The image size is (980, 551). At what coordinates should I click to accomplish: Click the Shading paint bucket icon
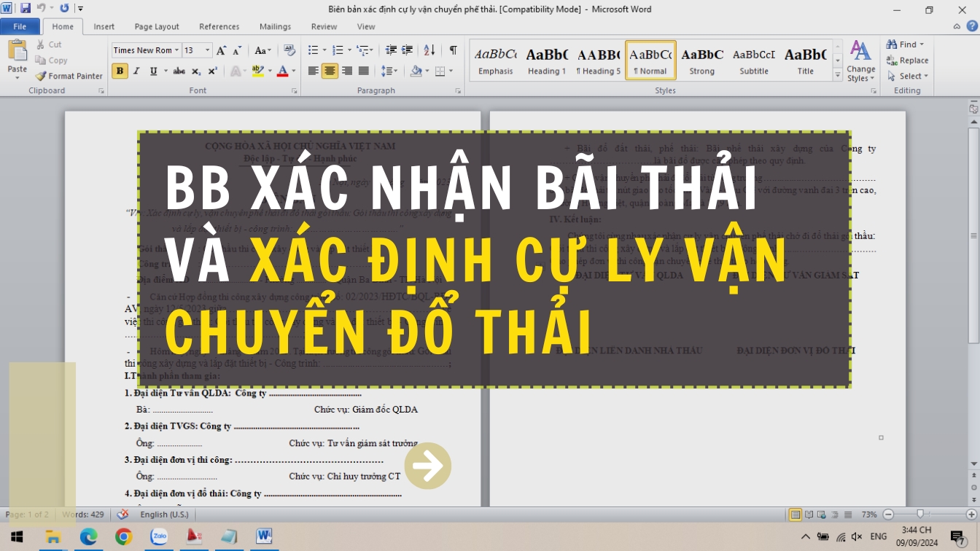(x=416, y=71)
